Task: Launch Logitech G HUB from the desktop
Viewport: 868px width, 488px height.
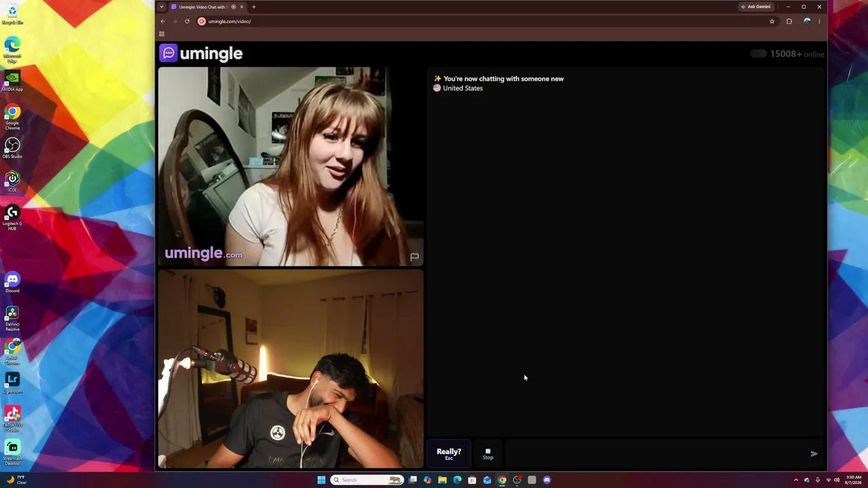Action: point(12,218)
